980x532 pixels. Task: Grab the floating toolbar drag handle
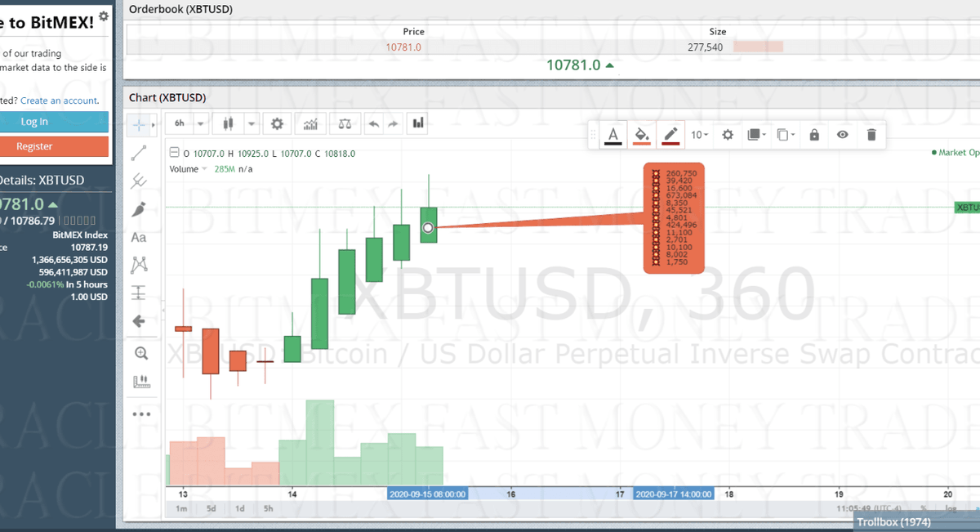[x=594, y=135]
